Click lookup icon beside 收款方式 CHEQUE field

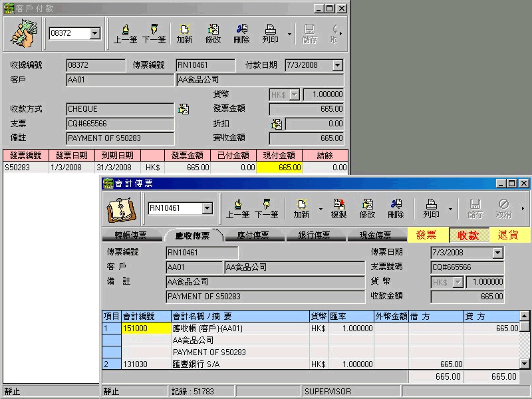tap(184, 109)
